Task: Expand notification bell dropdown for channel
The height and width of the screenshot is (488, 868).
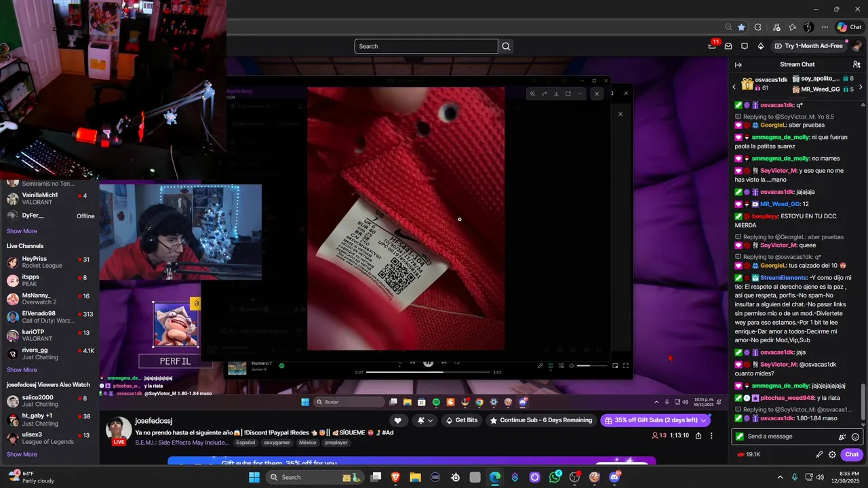Action: tap(426, 420)
